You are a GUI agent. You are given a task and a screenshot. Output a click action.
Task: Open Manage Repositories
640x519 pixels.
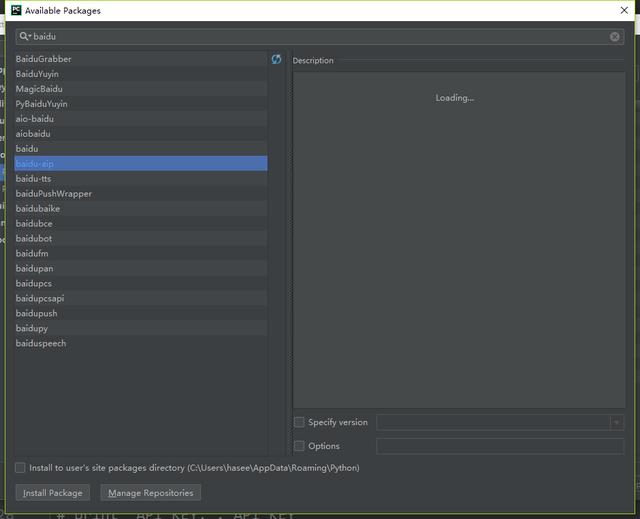151,493
